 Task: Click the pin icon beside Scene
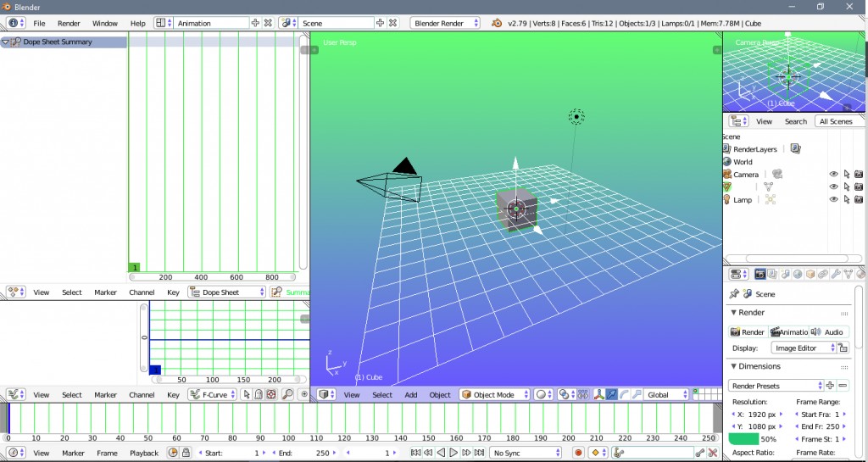pyautogui.click(x=733, y=294)
